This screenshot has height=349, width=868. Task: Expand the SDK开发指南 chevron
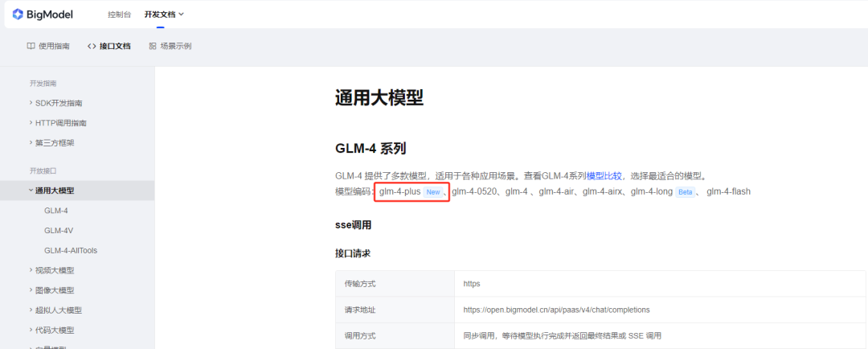[x=31, y=102]
